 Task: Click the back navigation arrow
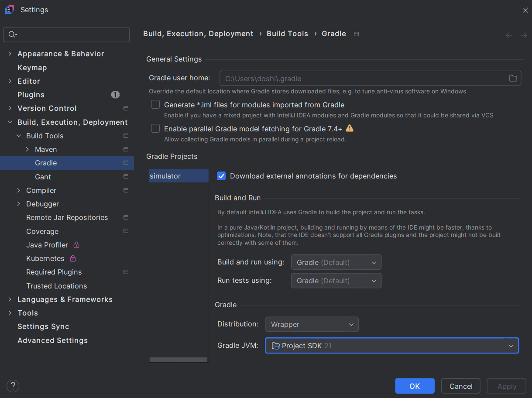point(509,35)
